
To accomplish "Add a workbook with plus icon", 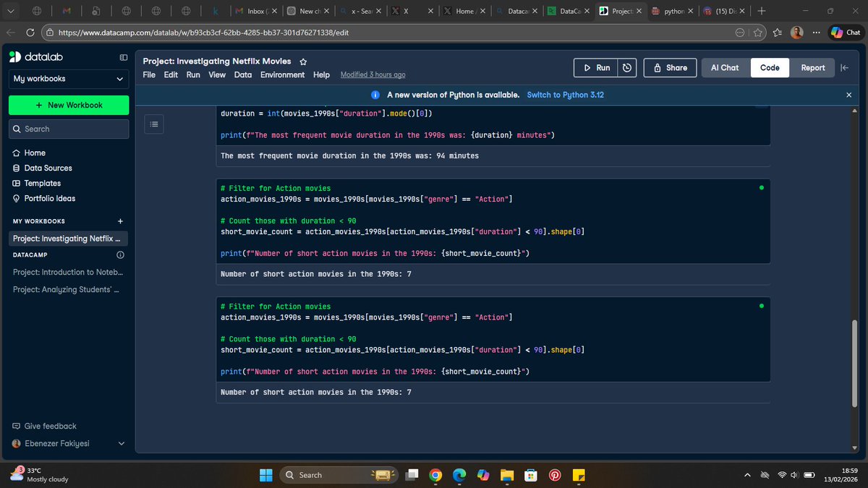I will [120, 221].
